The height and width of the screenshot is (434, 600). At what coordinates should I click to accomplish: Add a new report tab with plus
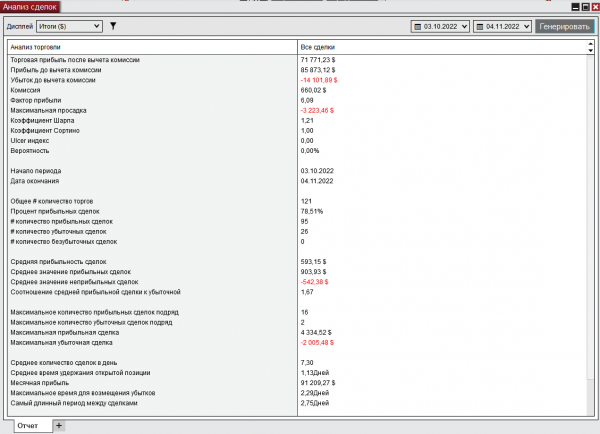tap(59, 425)
